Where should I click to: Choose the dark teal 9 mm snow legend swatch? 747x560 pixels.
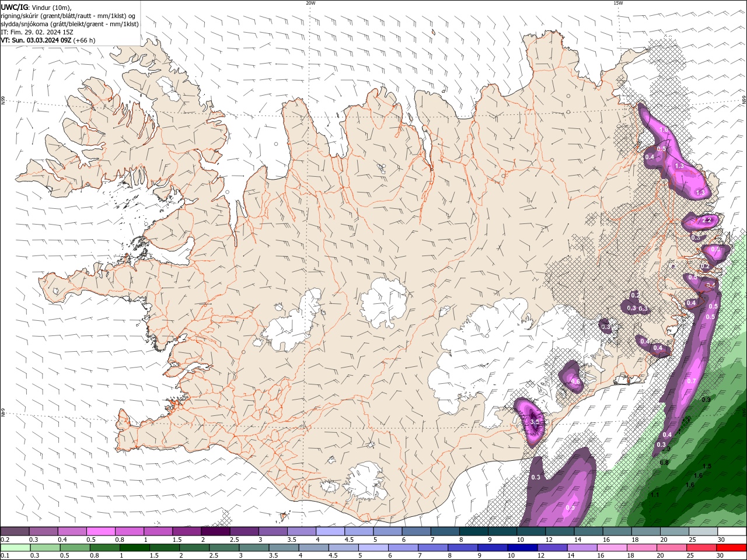tap(502, 531)
